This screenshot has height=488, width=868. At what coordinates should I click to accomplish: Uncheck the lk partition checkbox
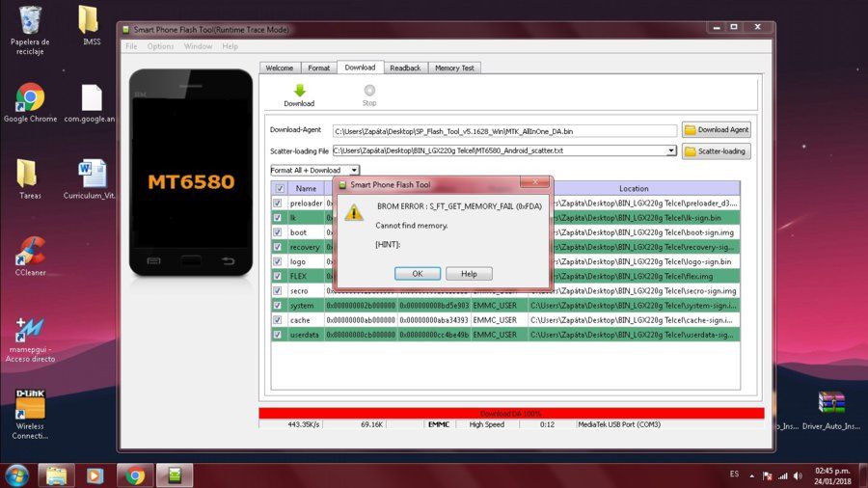pos(278,217)
